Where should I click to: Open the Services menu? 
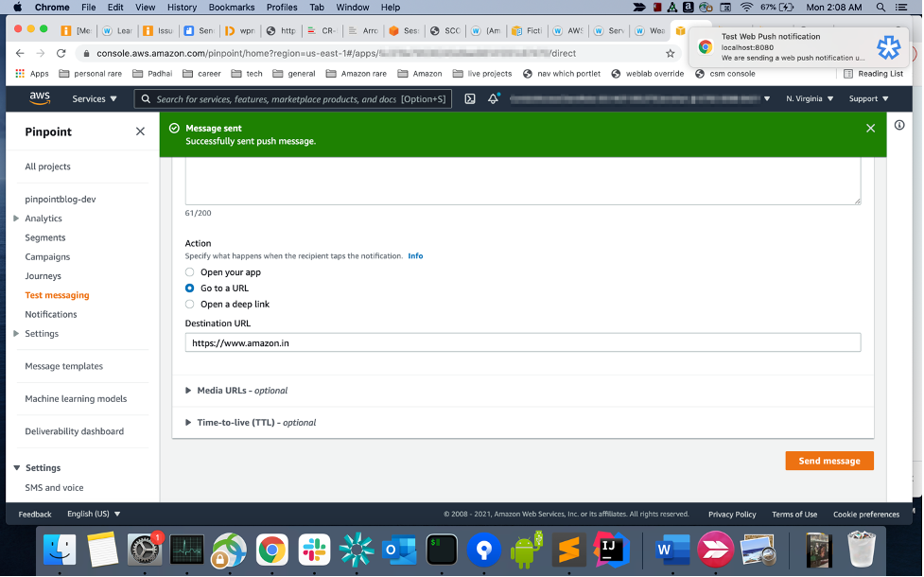(94, 98)
